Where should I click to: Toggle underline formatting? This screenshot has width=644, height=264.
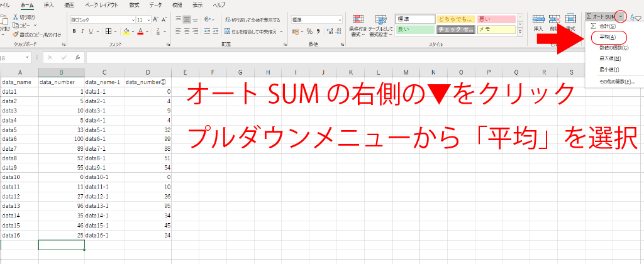91,30
